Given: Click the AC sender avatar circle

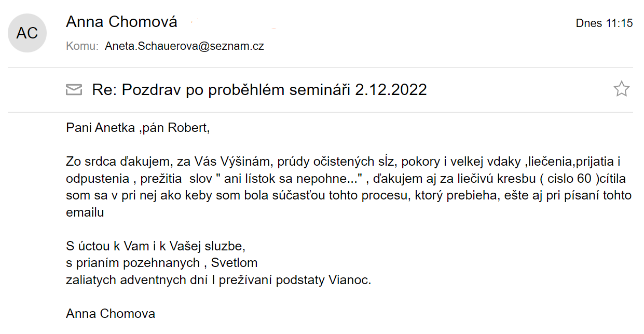Looking at the screenshot, I should coord(27,33).
